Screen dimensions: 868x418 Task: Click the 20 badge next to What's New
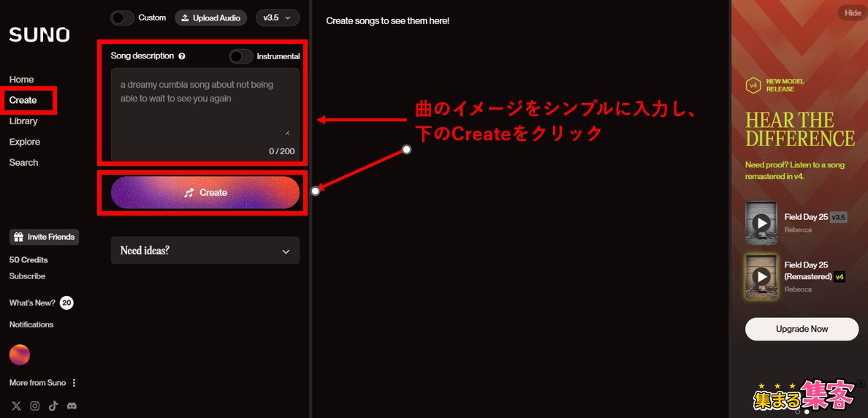click(66, 303)
